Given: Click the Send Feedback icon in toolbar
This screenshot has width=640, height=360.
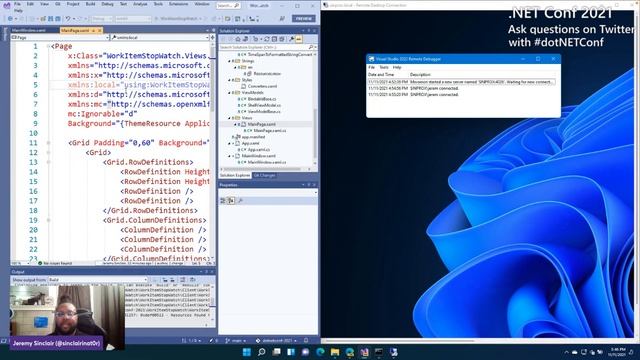Looking at the screenshot, I should (x=282, y=19).
